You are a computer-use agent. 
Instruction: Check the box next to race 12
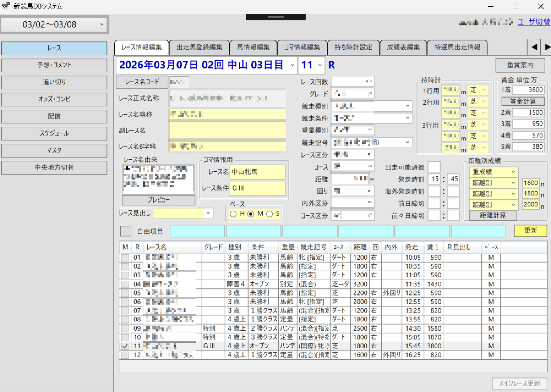pos(125,355)
